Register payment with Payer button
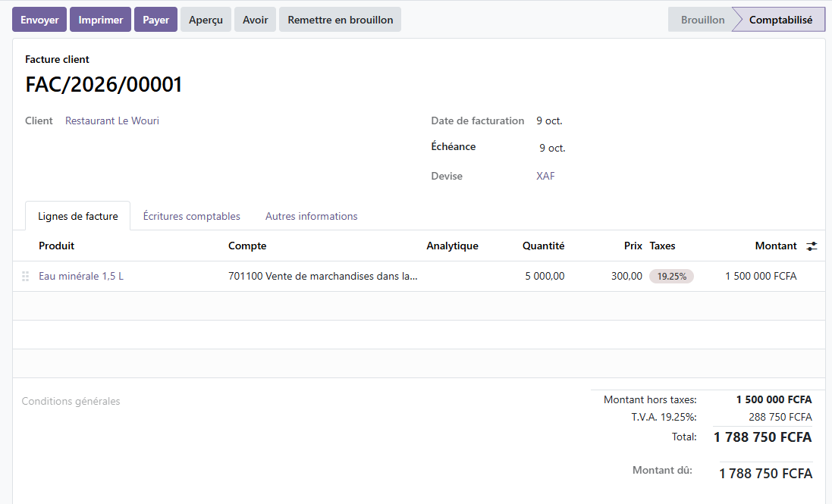 coord(155,20)
